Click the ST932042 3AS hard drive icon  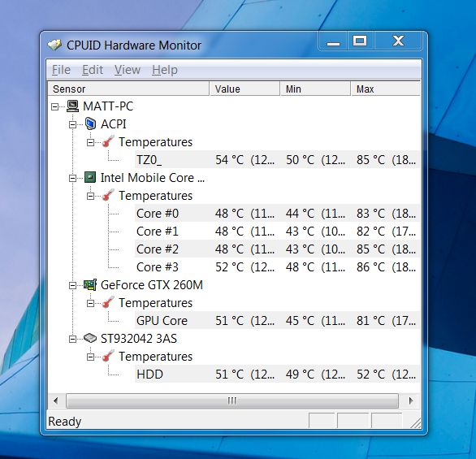coord(90,338)
